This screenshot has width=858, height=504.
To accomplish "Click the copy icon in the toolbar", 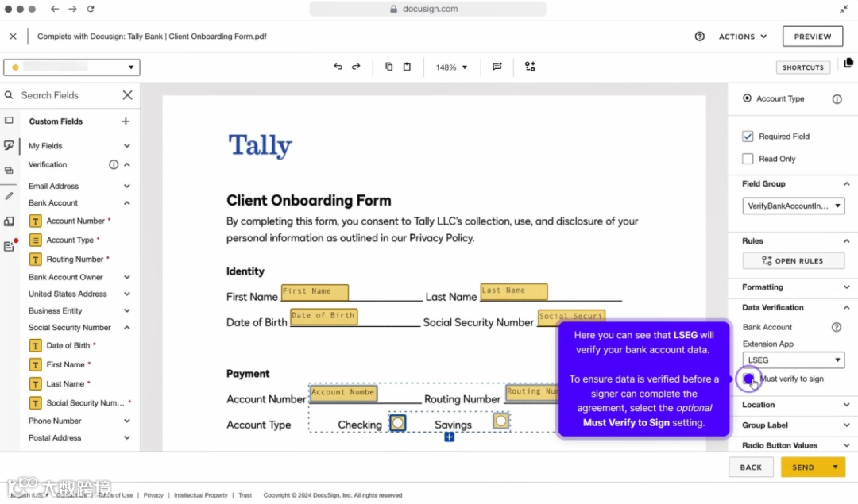I will (388, 67).
